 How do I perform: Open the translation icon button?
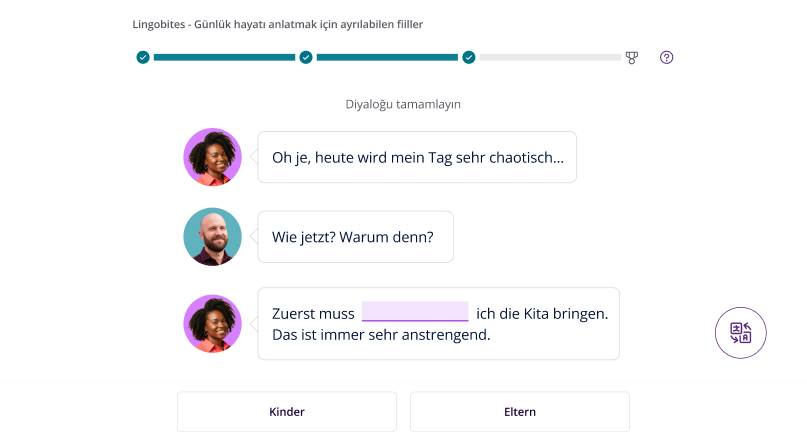pos(740,333)
